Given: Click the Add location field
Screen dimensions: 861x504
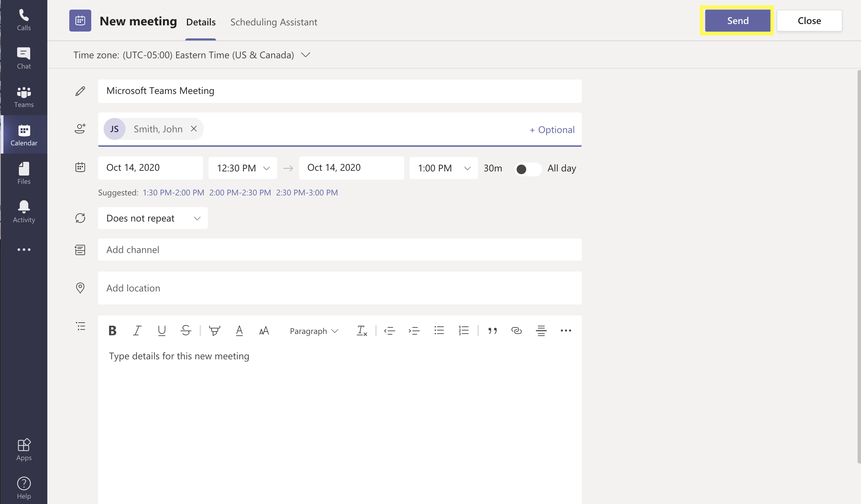Looking at the screenshot, I should pyautogui.click(x=339, y=288).
